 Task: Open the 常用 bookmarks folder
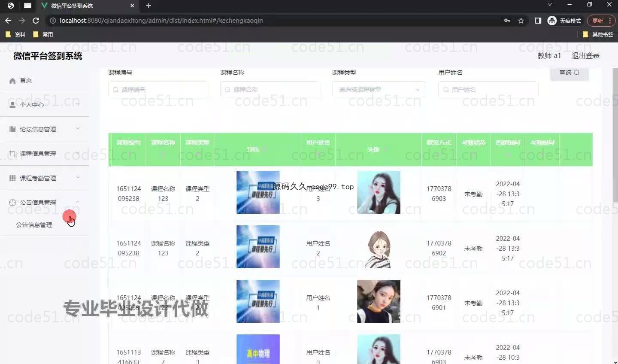click(x=43, y=34)
